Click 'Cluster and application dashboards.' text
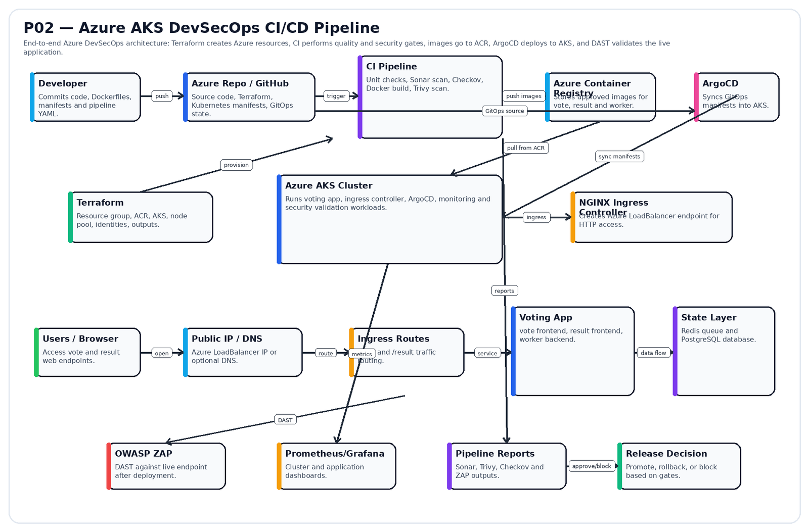 pos(325,471)
